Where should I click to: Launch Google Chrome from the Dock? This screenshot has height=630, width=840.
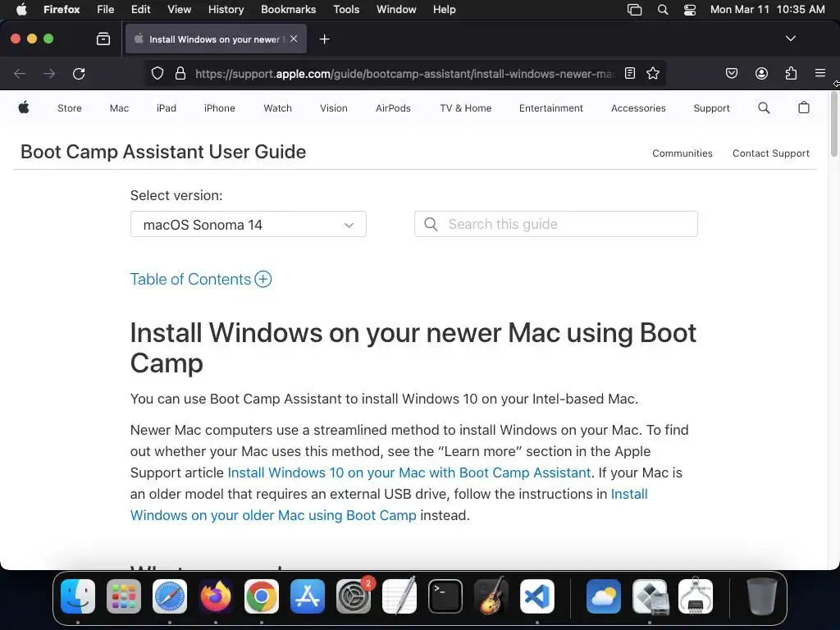(x=262, y=596)
